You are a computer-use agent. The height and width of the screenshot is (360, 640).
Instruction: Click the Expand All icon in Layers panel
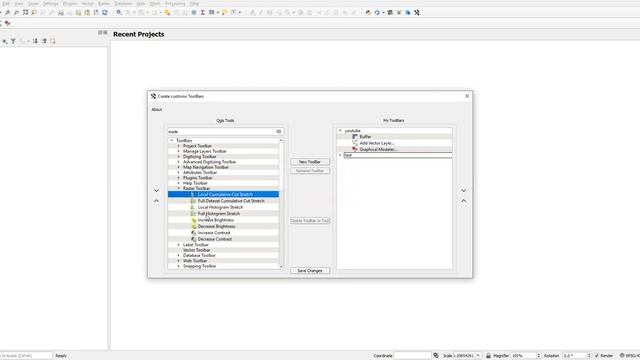click(36, 41)
